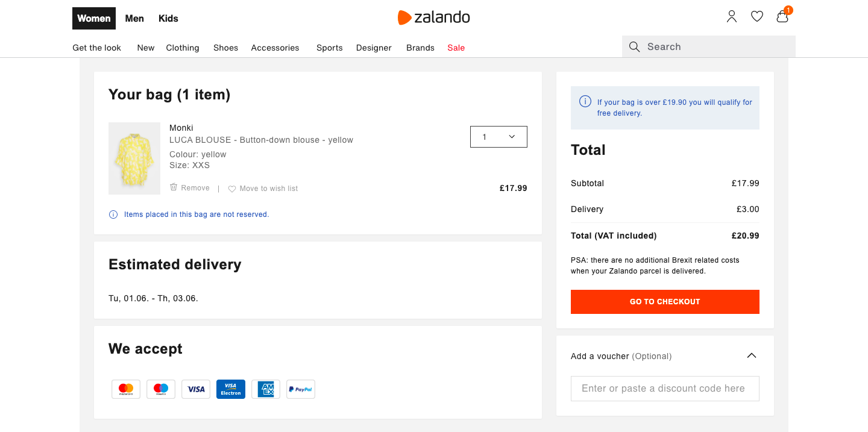868x432 pixels.
Task: Select the Maestro payment icon
Action: [x=160, y=389]
